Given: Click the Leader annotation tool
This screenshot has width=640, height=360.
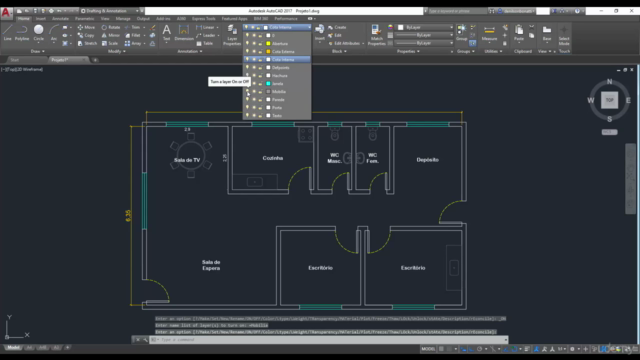Looking at the screenshot, I should (205, 36).
